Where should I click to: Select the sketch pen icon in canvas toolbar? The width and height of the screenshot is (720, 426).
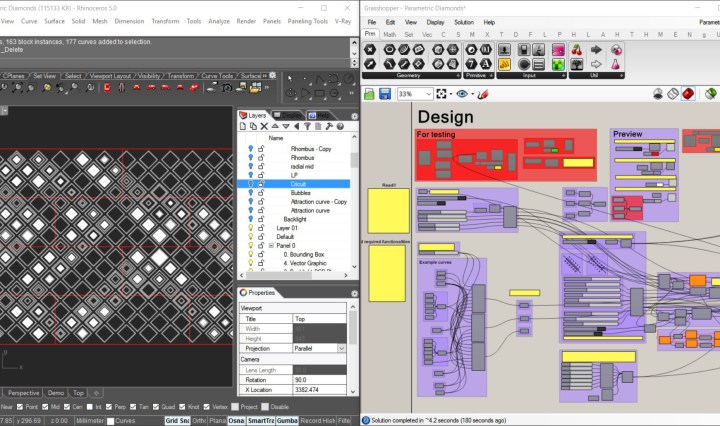click(482, 94)
